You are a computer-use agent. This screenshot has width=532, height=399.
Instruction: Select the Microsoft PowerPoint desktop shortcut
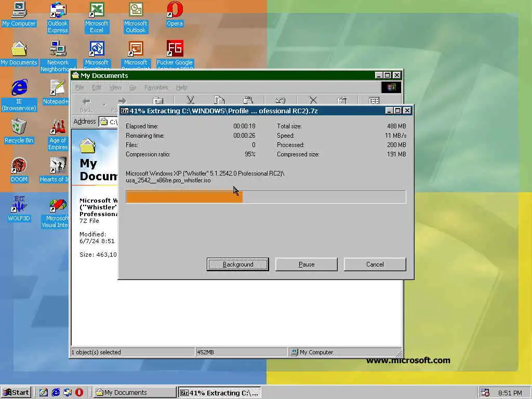click(136, 54)
